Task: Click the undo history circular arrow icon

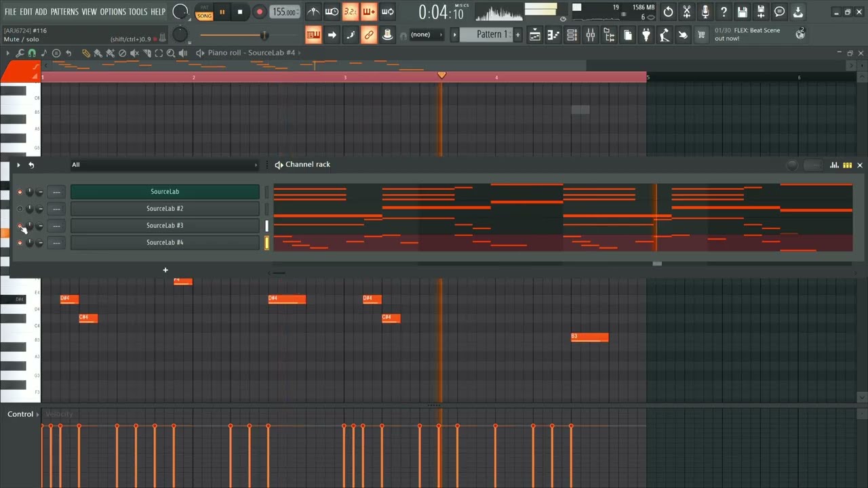Action: click(x=669, y=12)
